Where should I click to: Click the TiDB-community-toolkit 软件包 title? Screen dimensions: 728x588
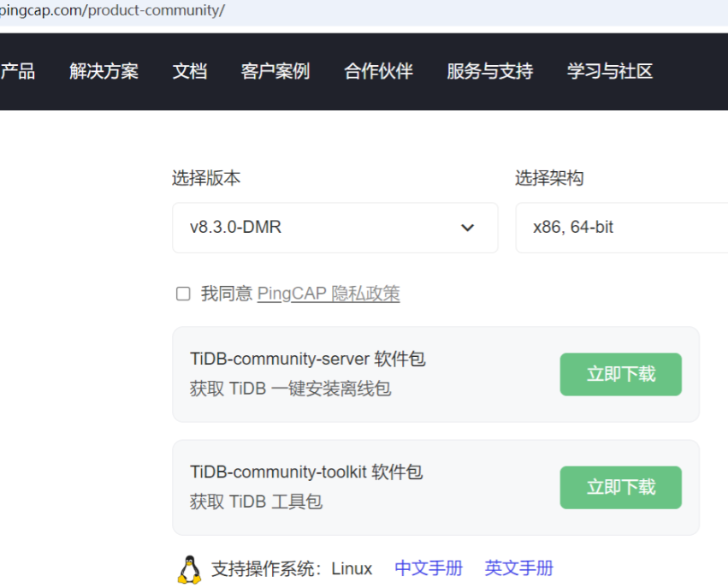(x=306, y=472)
